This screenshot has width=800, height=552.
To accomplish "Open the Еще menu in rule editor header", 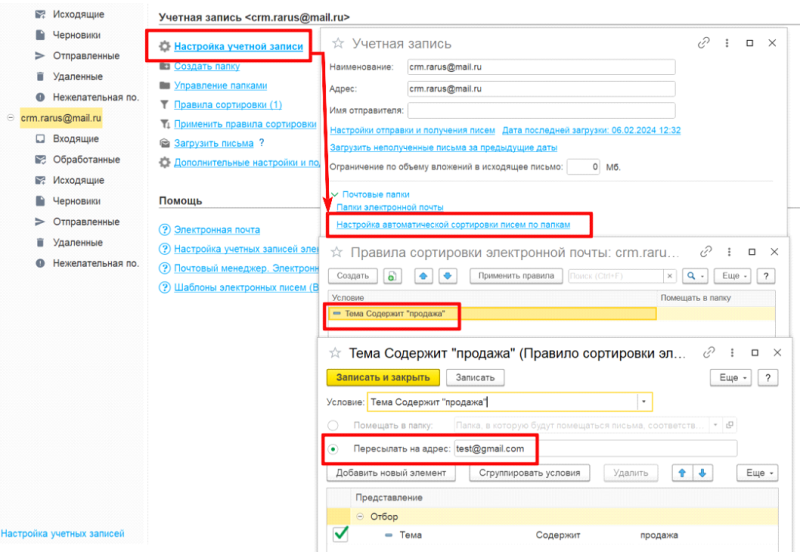I will pos(731,378).
